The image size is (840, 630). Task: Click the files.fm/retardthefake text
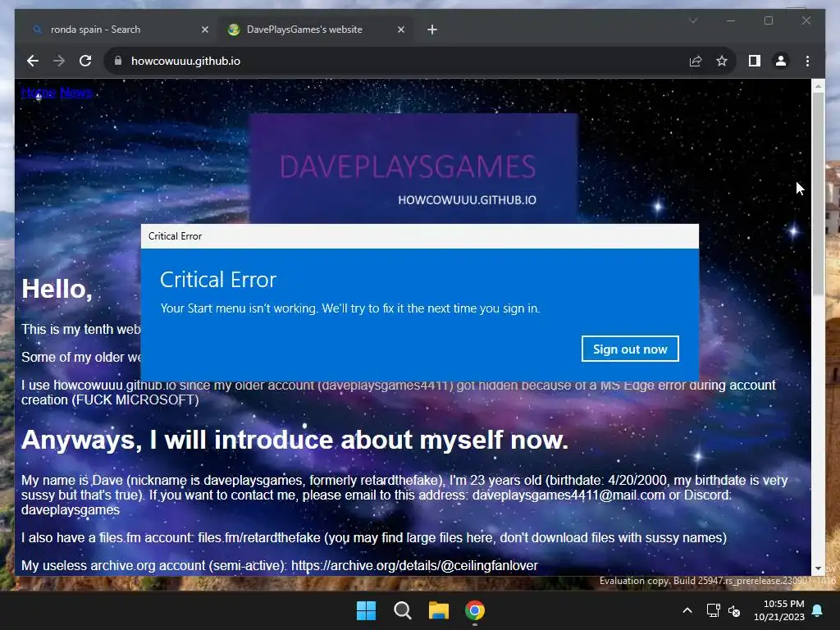click(x=258, y=537)
